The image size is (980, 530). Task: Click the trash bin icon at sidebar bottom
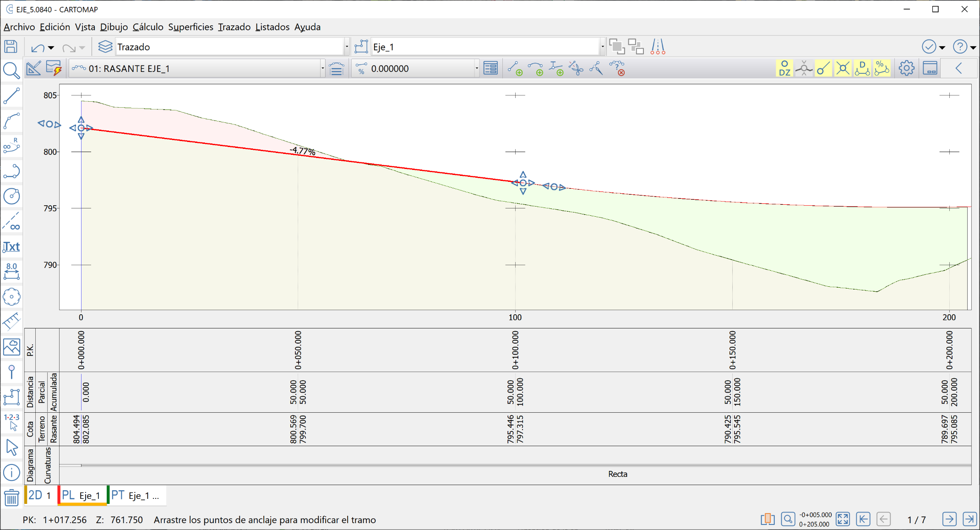click(11, 498)
